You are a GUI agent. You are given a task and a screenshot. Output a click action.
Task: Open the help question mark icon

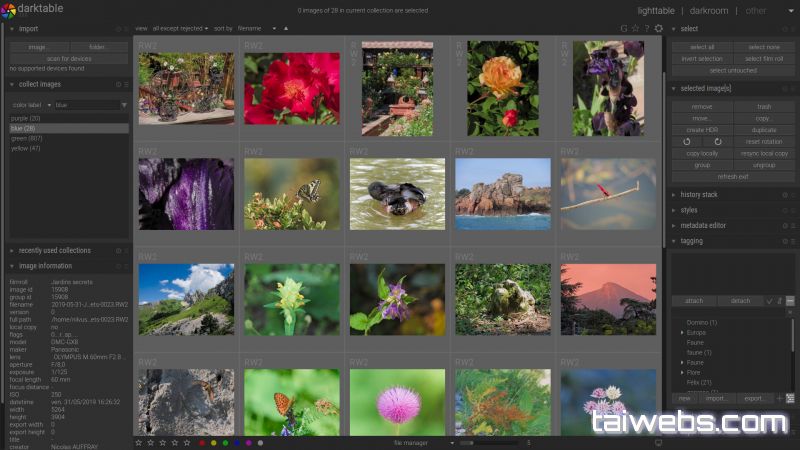646,29
